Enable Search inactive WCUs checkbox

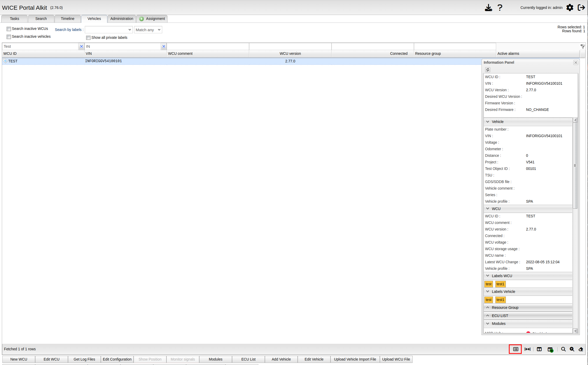(9, 29)
